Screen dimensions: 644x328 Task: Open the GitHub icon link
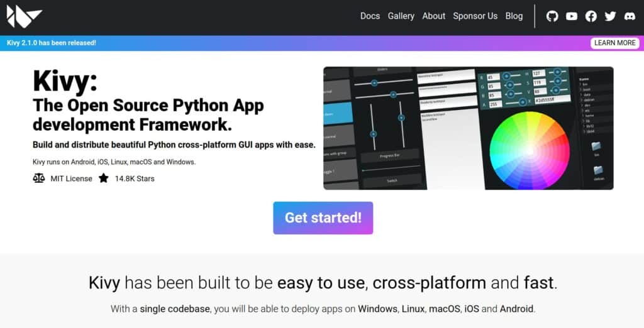[x=552, y=16]
